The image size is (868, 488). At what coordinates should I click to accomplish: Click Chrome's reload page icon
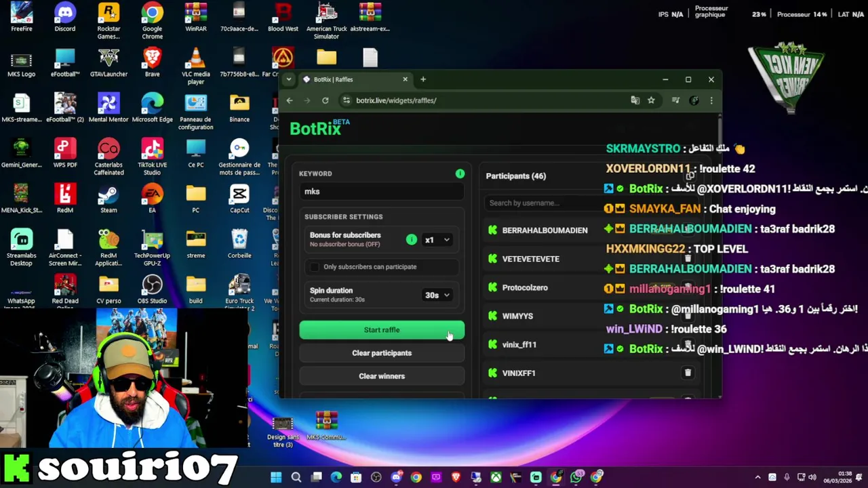(325, 100)
